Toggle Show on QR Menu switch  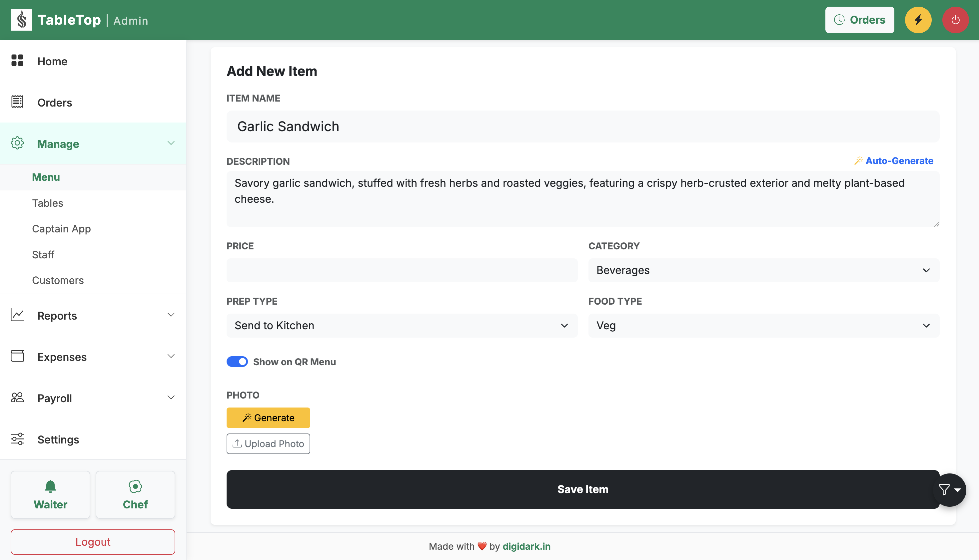pos(237,362)
